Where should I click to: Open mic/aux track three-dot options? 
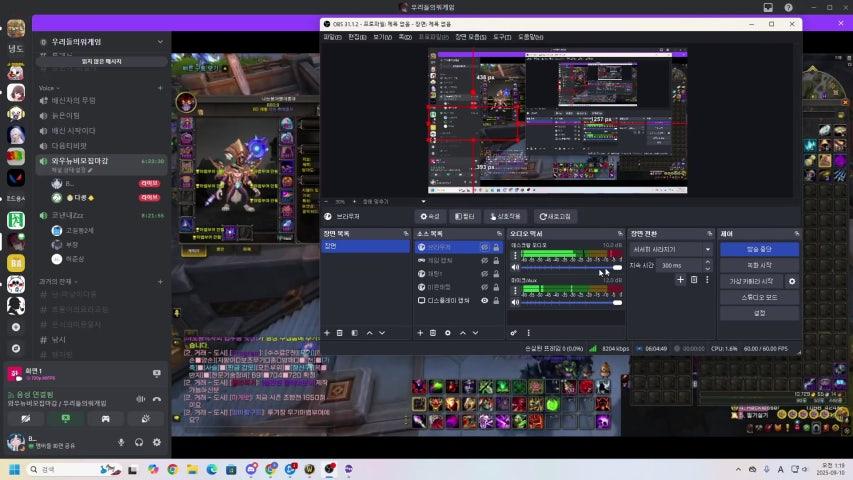click(x=515, y=290)
